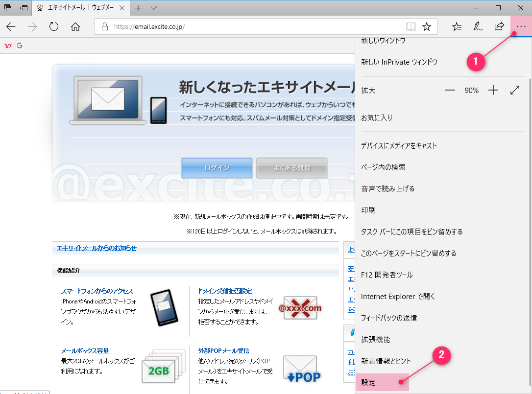
Task: Open the Hub favorites list icon
Action: click(x=457, y=26)
